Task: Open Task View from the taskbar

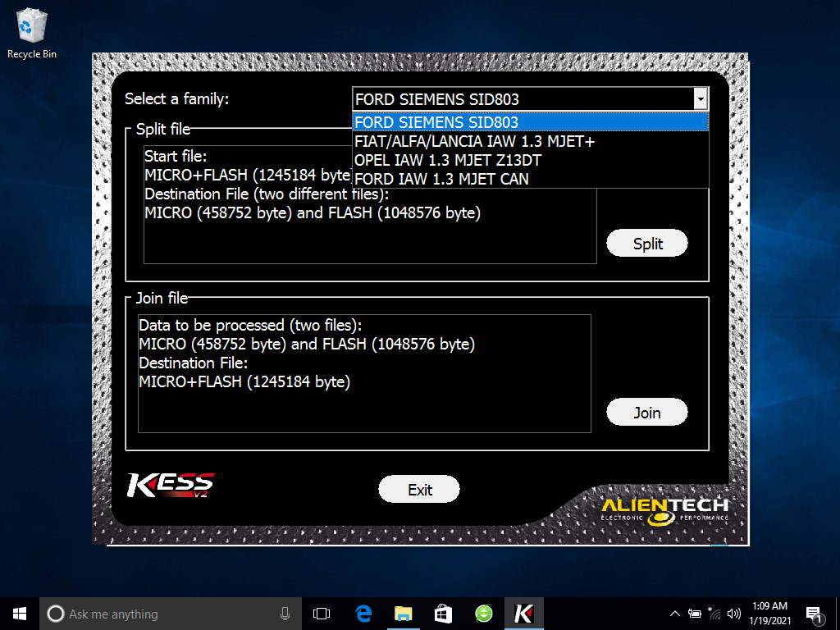Action: pyautogui.click(x=321, y=613)
